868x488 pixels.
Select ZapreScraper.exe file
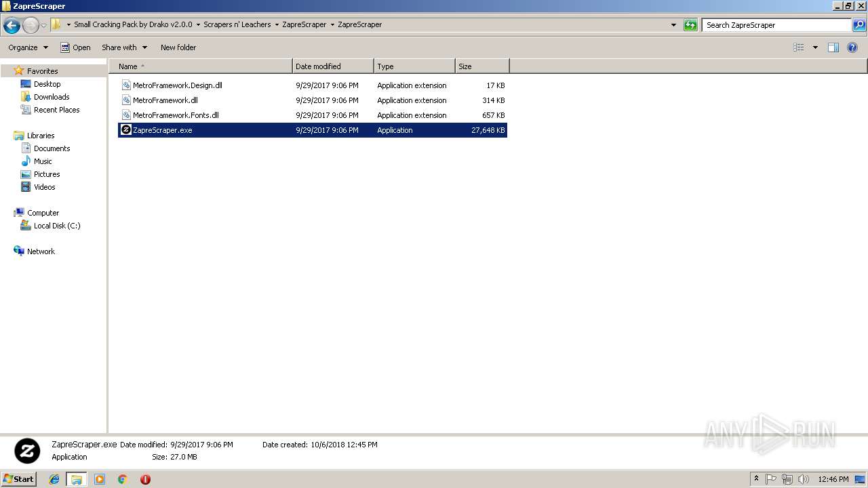313,130
